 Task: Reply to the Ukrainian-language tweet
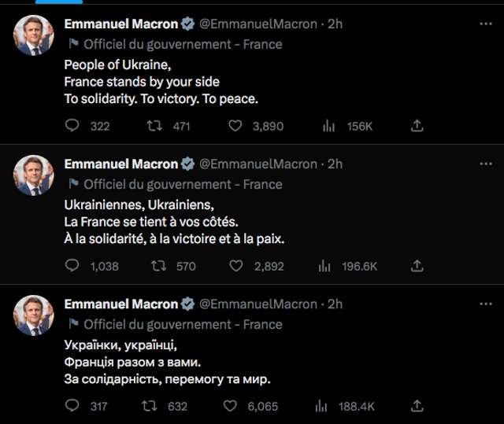(x=72, y=406)
